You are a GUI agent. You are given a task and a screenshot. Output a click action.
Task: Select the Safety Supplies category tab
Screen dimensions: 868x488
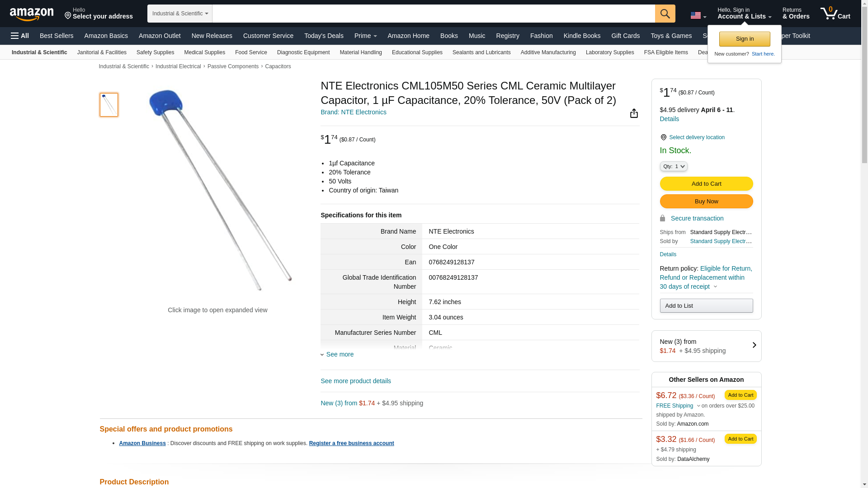pos(155,52)
